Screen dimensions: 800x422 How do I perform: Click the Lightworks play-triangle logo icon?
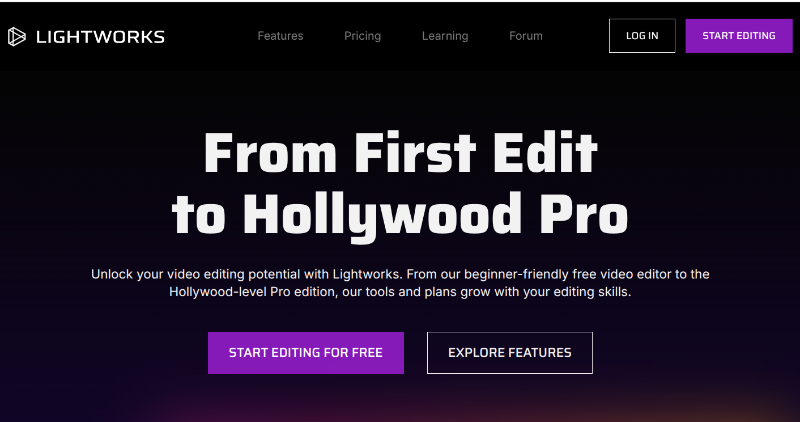(x=16, y=36)
